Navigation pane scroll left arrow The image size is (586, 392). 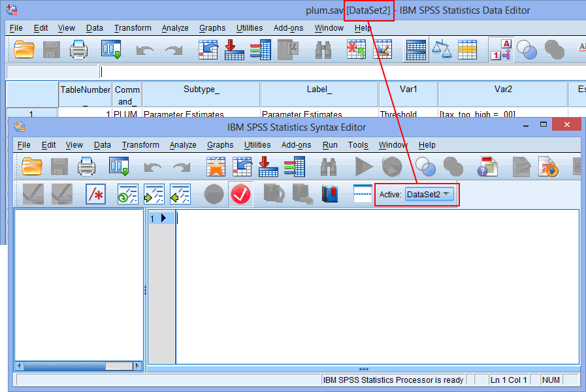coord(19,366)
